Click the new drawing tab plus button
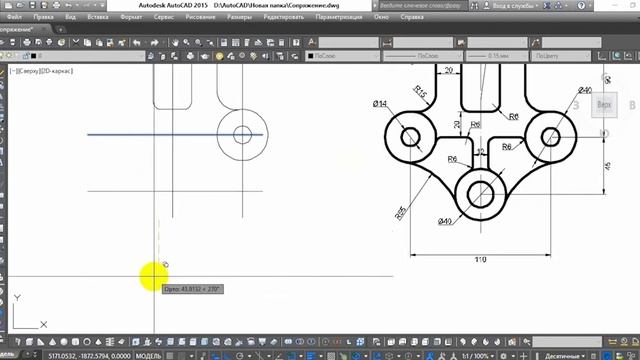 pos(61,29)
